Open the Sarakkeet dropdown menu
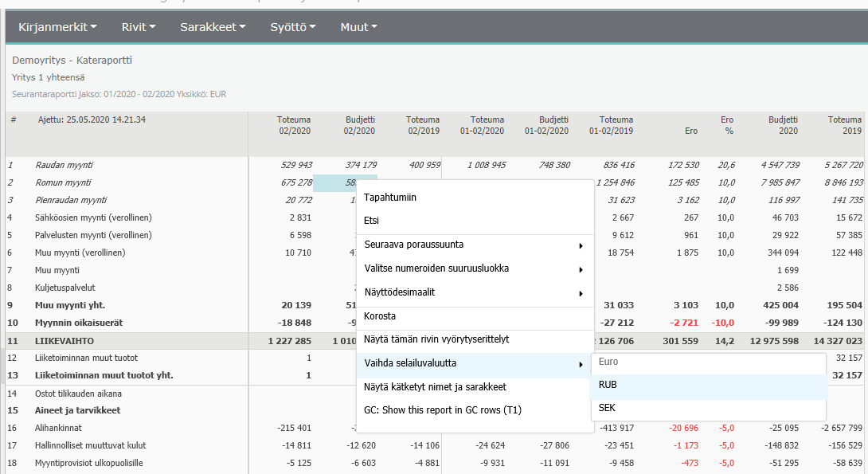The image size is (868, 474). click(213, 27)
